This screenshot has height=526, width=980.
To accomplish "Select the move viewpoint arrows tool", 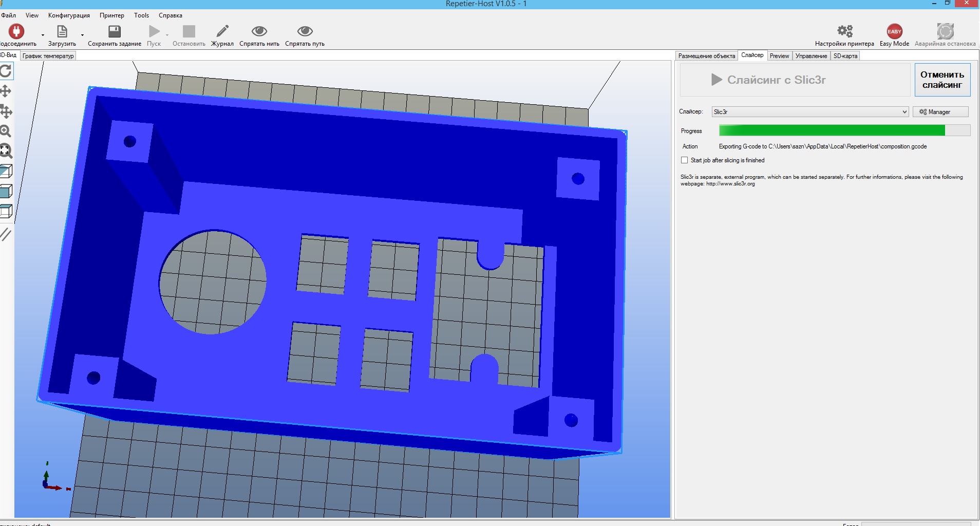I will [6, 91].
